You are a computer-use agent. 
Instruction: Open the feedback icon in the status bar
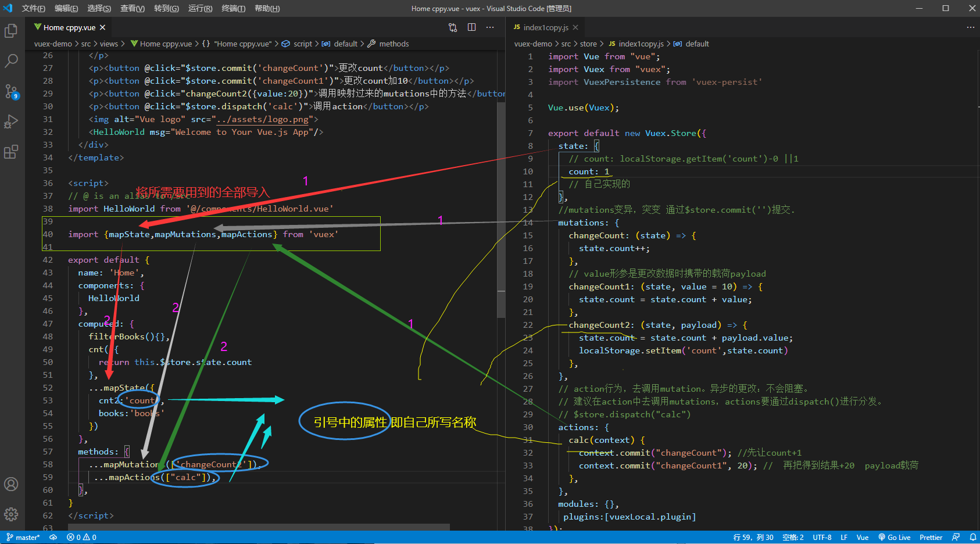[956, 538]
